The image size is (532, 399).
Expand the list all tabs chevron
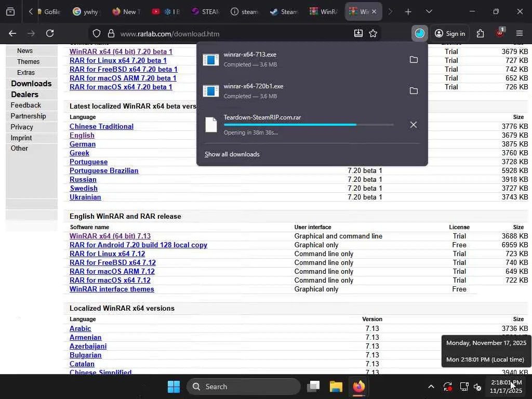click(429, 11)
